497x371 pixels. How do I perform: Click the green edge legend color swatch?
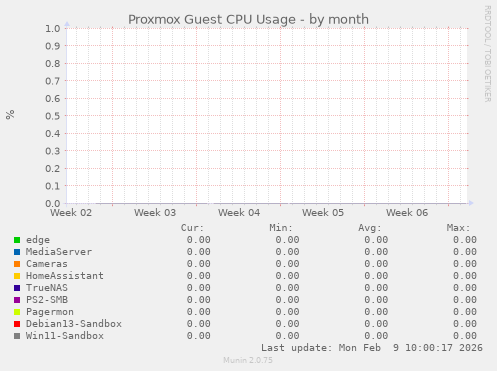point(17,240)
